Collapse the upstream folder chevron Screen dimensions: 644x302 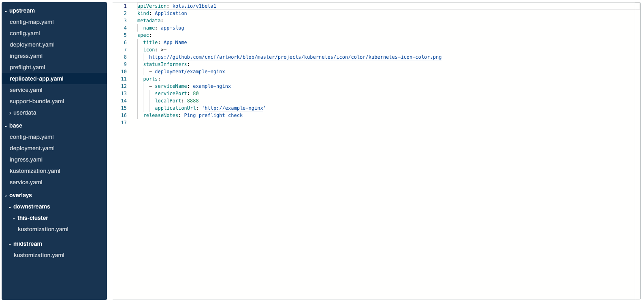pyautogui.click(x=6, y=11)
